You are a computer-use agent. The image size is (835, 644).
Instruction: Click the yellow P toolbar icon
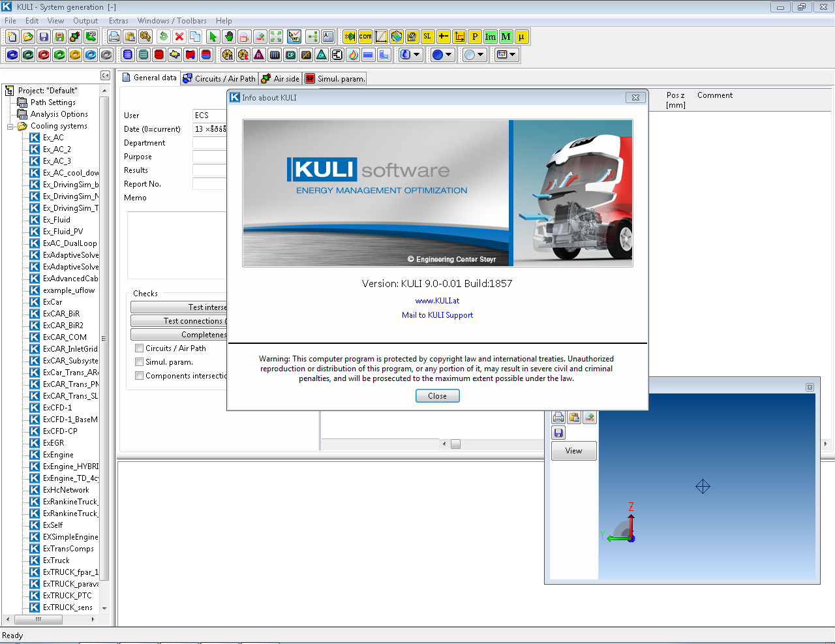[475, 37]
